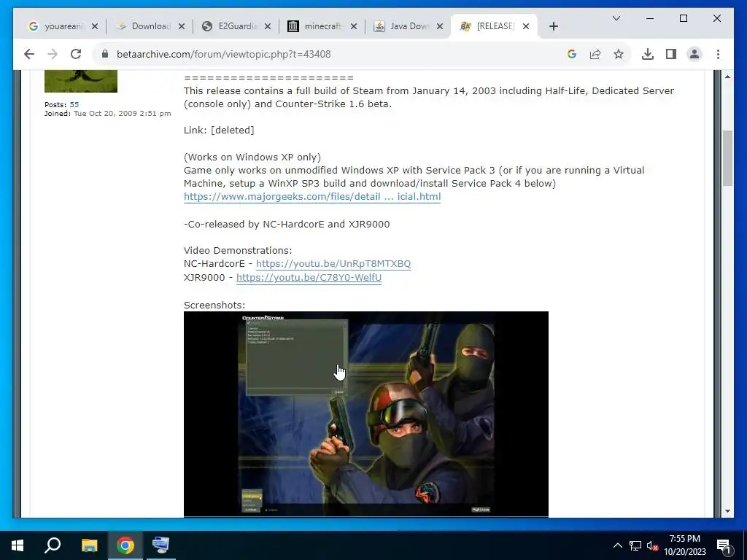This screenshot has height=560, width=747.
Task: Click the browser forward arrow
Action: (53, 54)
